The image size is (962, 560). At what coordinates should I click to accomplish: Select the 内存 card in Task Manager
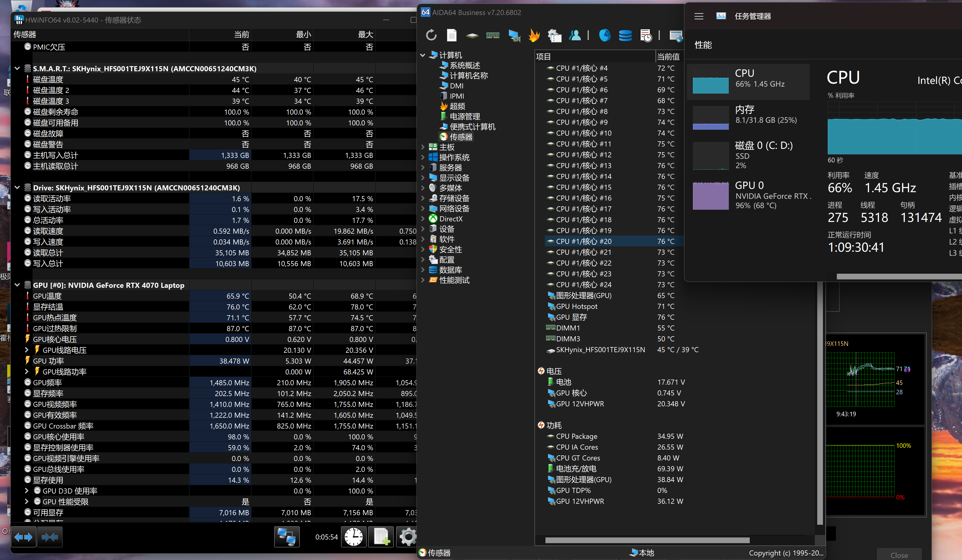pos(748,118)
